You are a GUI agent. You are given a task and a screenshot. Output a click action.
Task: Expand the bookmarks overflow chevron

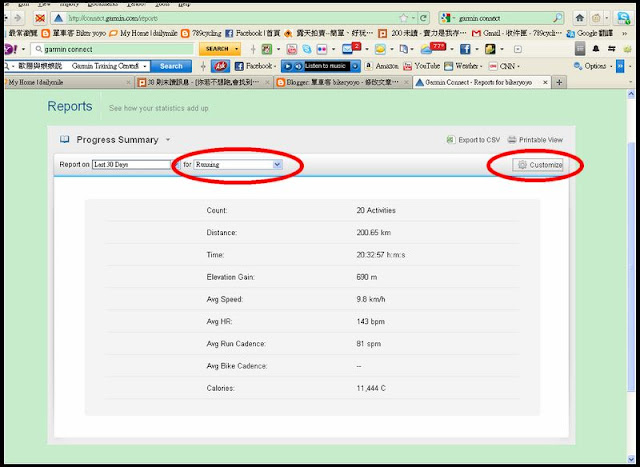click(x=625, y=33)
